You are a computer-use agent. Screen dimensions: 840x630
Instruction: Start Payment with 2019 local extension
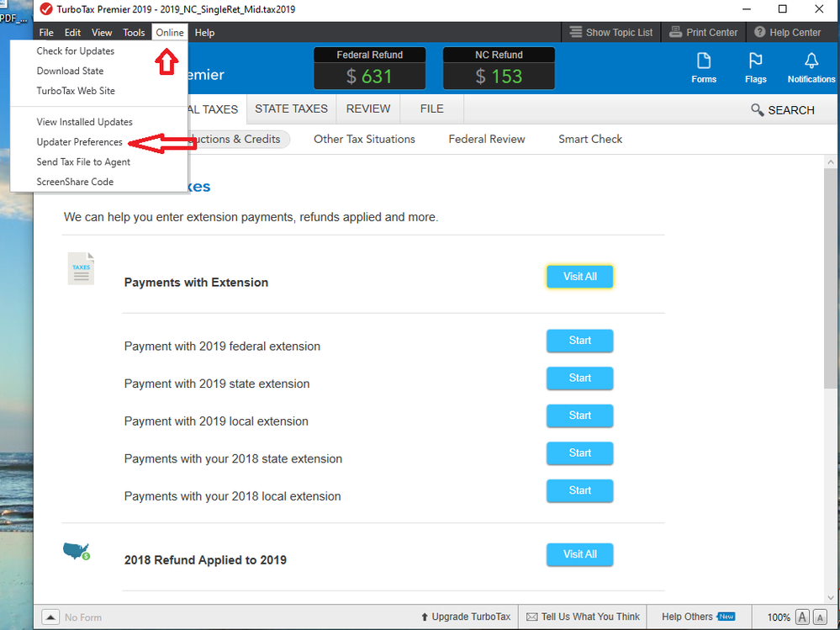(x=579, y=416)
